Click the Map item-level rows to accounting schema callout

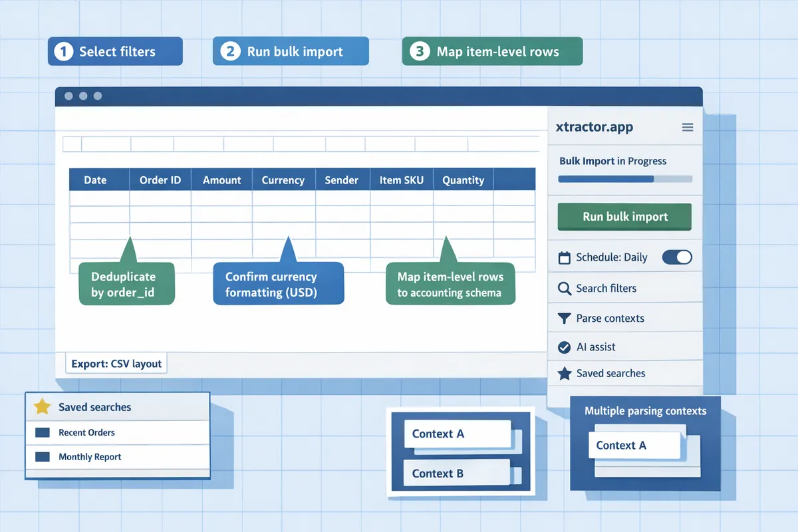450,284
